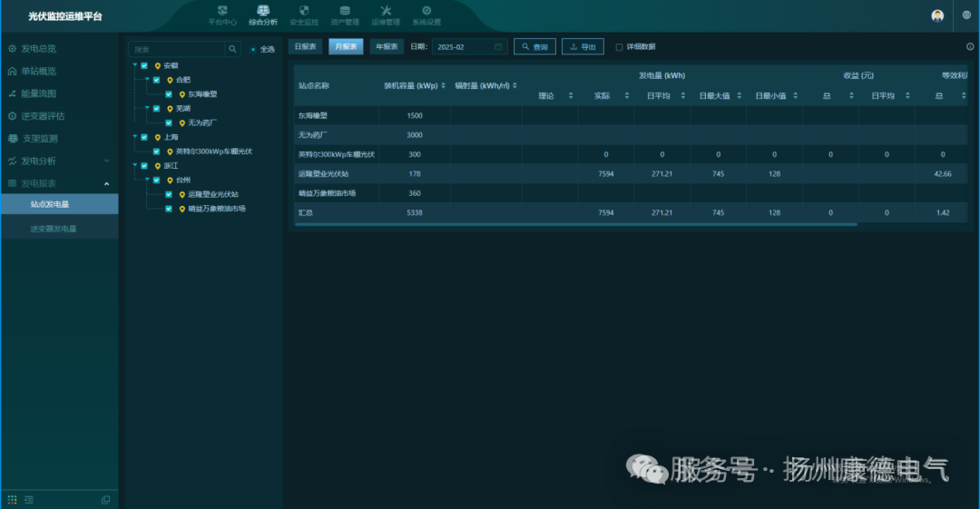Click the 安全监控 shield icon
Image resolution: width=980 pixels, height=509 pixels.
[303, 11]
